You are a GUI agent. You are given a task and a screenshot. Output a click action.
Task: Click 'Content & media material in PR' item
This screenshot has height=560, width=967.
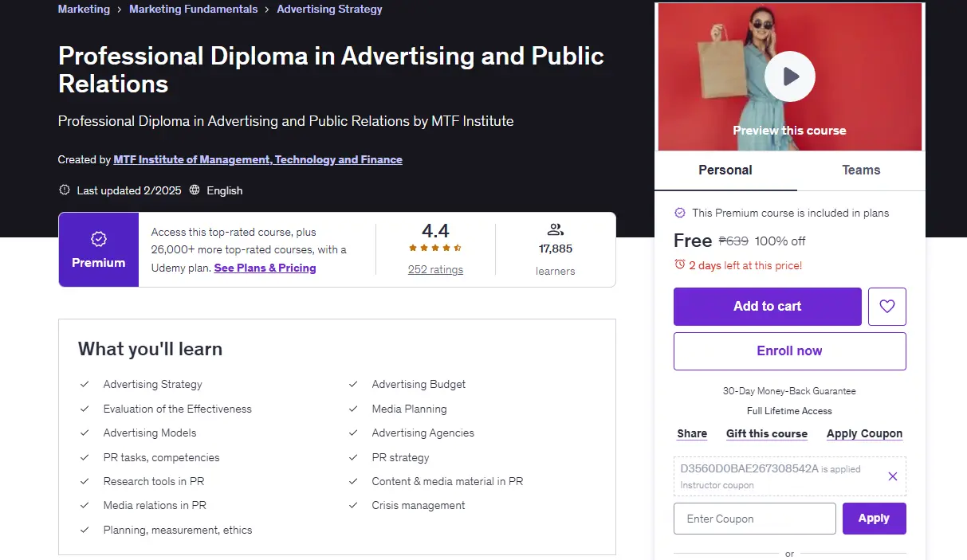447,481
